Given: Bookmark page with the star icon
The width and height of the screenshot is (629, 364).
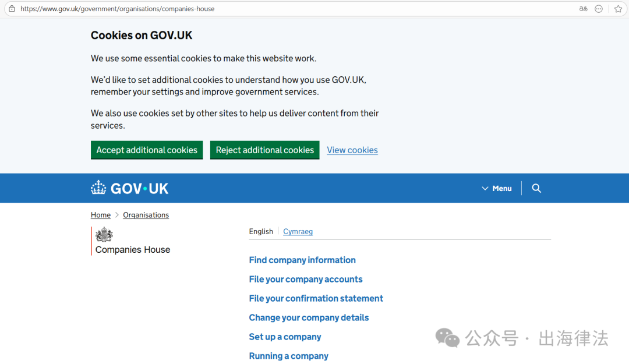Looking at the screenshot, I should pos(618,9).
